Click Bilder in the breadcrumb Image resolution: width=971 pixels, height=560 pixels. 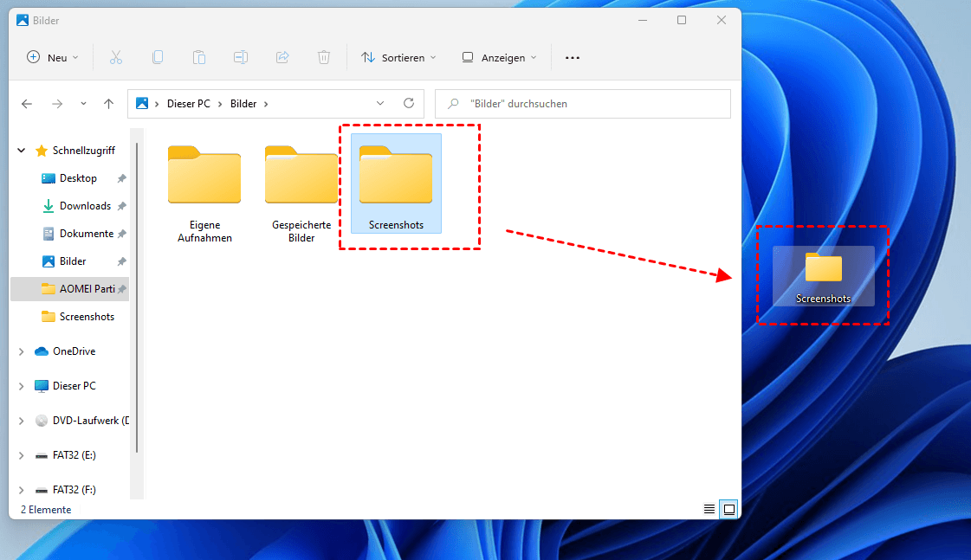[243, 104]
